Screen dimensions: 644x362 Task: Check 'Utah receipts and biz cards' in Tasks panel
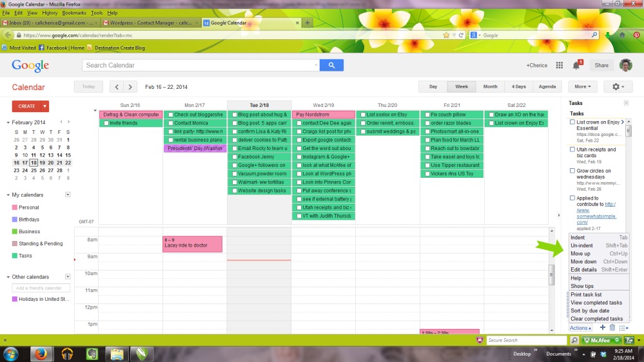click(572, 150)
